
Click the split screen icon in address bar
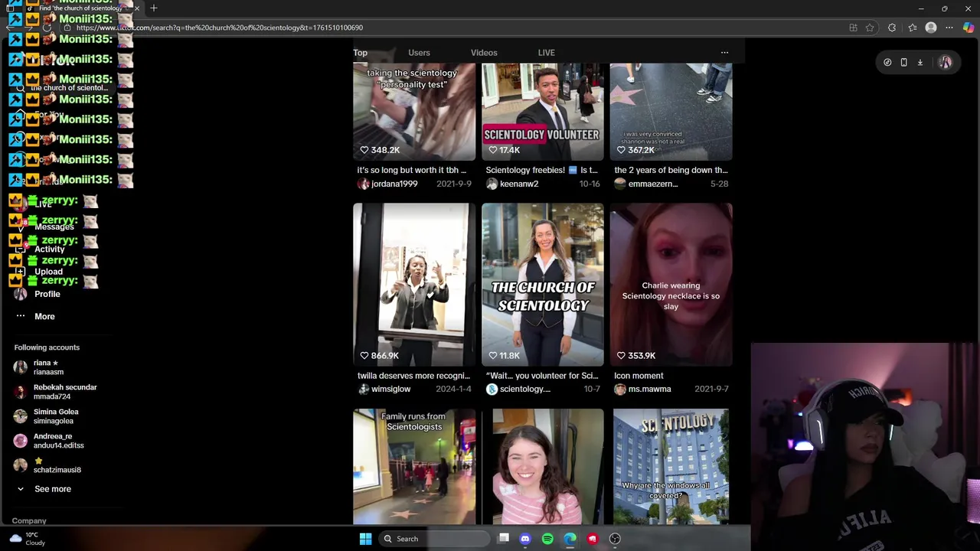[853, 28]
